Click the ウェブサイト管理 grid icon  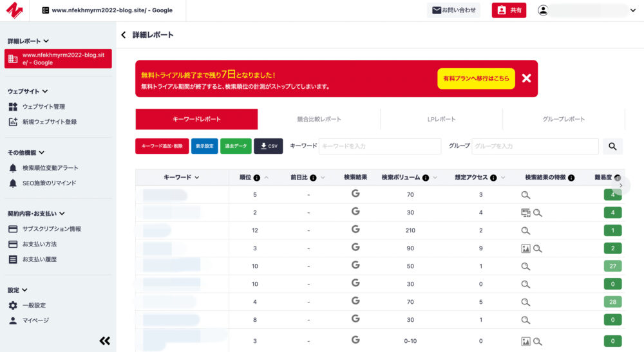point(13,107)
